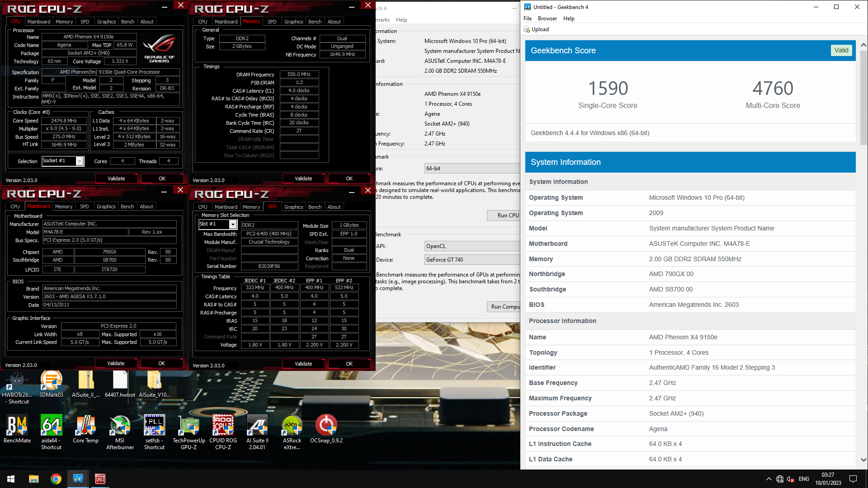Open the 64-bit architecture dropdown in Geekbench
The width and height of the screenshot is (868, 488).
pyautogui.click(x=472, y=169)
